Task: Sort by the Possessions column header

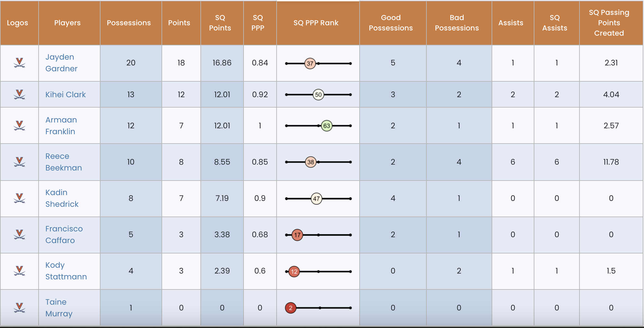Action: (x=129, y=23)
